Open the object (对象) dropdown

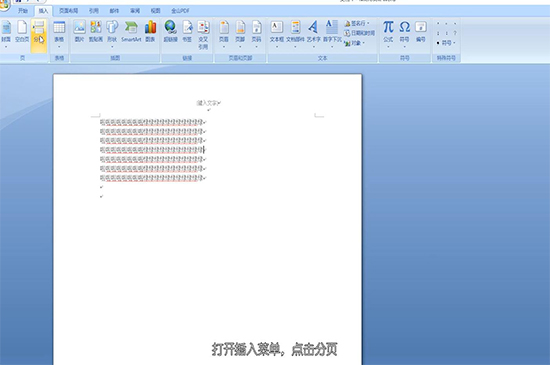point(355,43)
